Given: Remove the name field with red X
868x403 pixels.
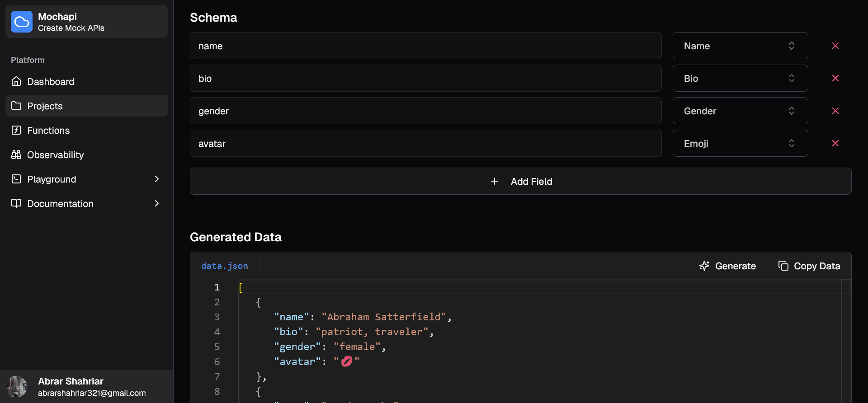Looking at the screenshot, I should tap(835, 46).
